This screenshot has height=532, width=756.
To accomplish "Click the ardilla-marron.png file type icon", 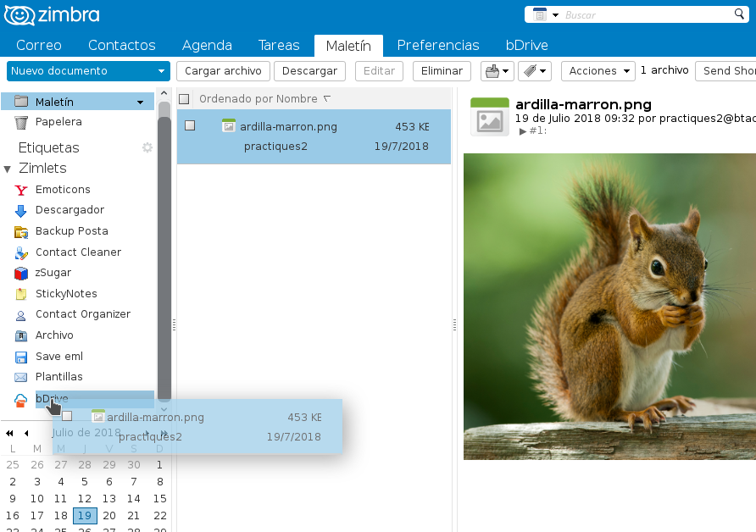I will pyautogui.click(x=229, y=125).
